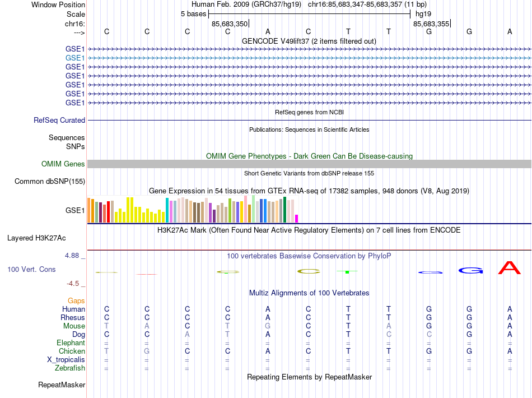Click the '--->' strand direction arrow label
The image size is (532, 398).
79,33
